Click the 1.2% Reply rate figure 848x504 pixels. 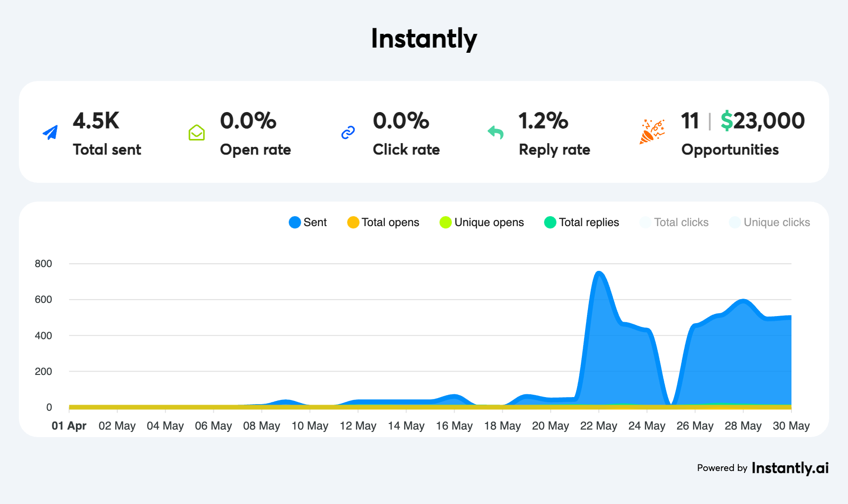543,121
